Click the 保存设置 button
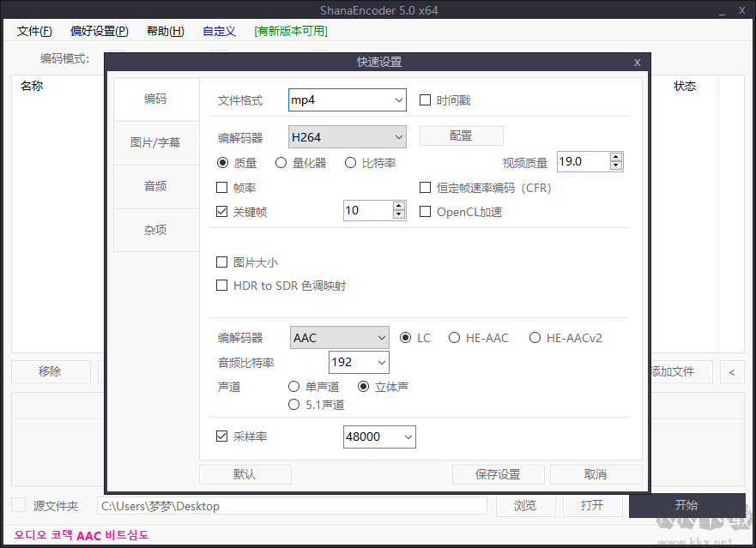This screenshot has width=756, height=548. pos(498,473)
